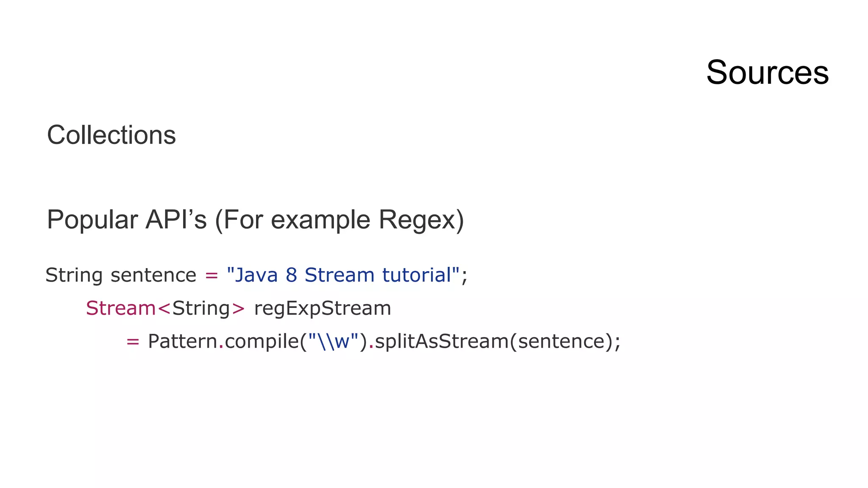Viewport: 868px width, 488px height.
Task: Click the "compile" method call
Action: (262, 341)
